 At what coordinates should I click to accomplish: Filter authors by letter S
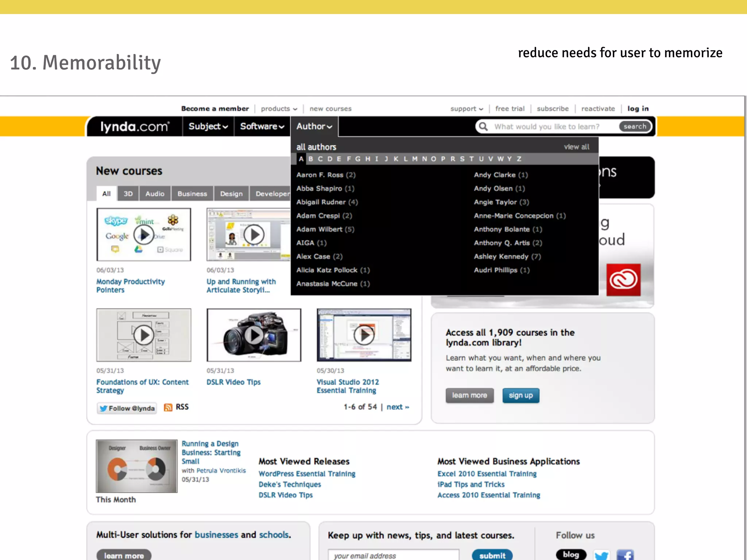pyautogui.click(x=462, y=159)
